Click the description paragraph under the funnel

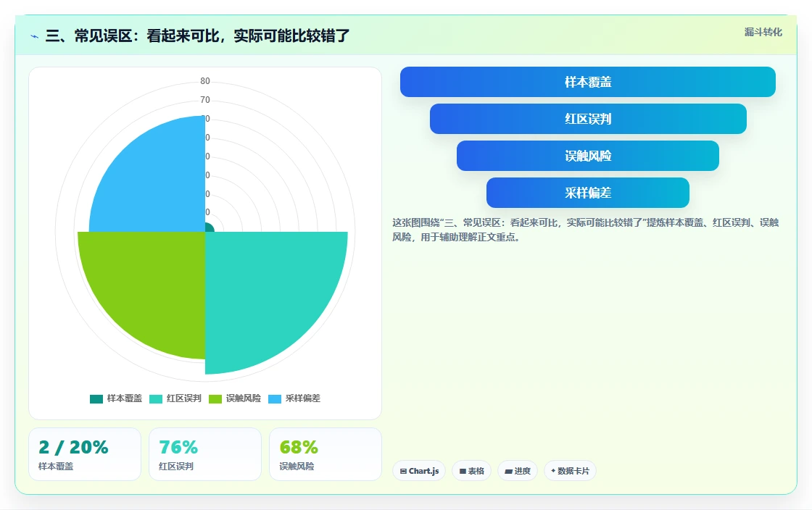585,230
